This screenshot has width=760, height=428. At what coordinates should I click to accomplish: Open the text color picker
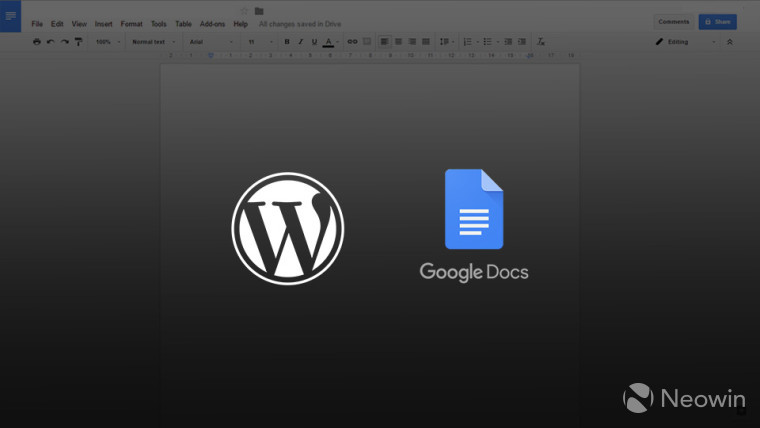click(329, 42)
